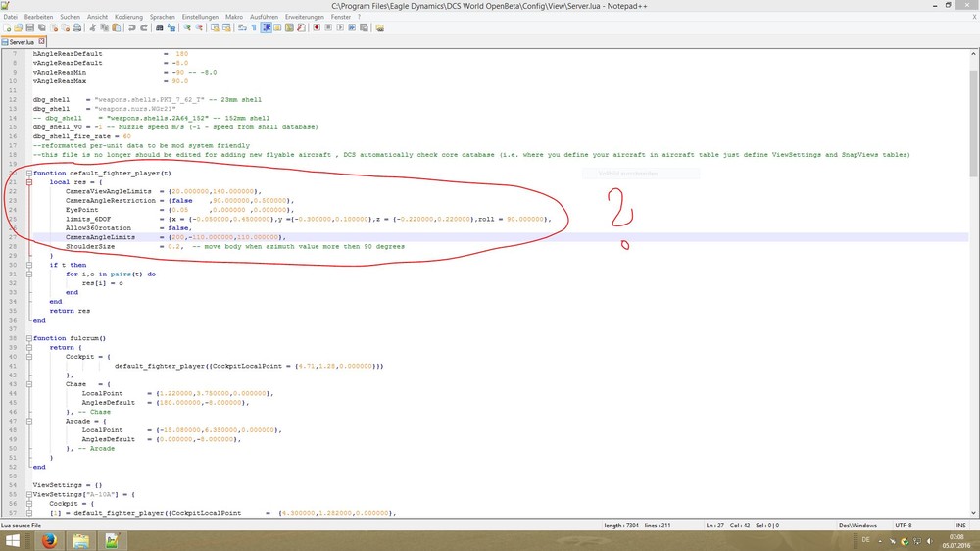Click the Paste clipboard toolbar icon
The height and width of the screenshot is (551, 980).
click(117, 27)
